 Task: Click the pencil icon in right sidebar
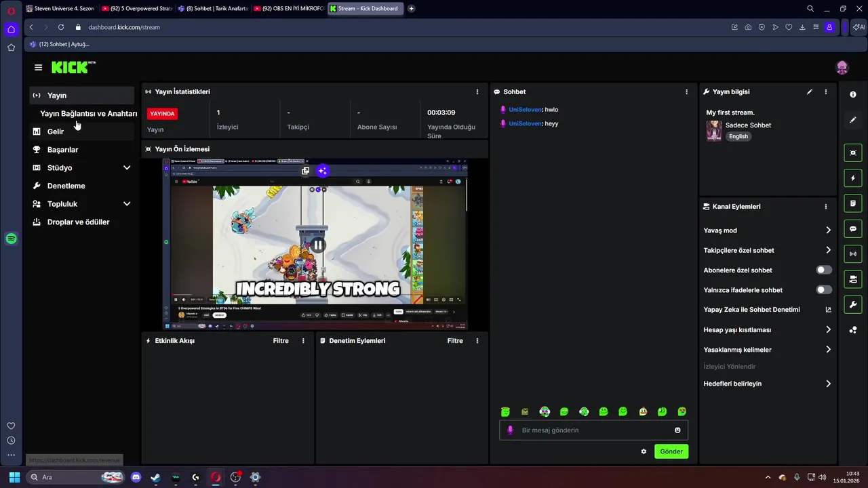point(853,120)
